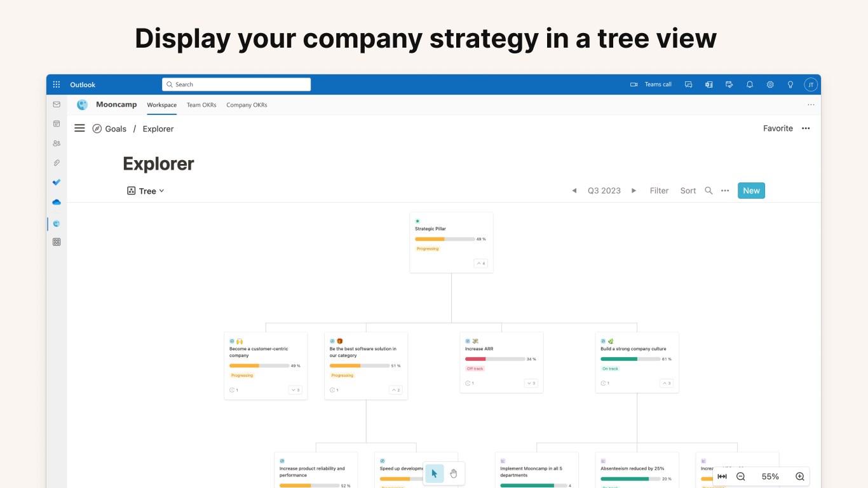The width and height of the screenshot is (868, 488).
Task: Open the To Do checkmark icon
Action: pos(57,182)
